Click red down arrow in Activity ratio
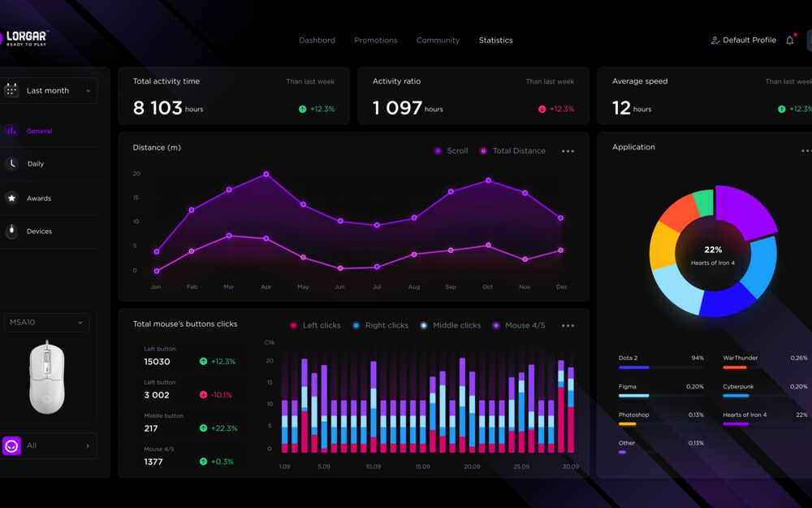Viewport: 812px width, 508px height. coord(542,109)
